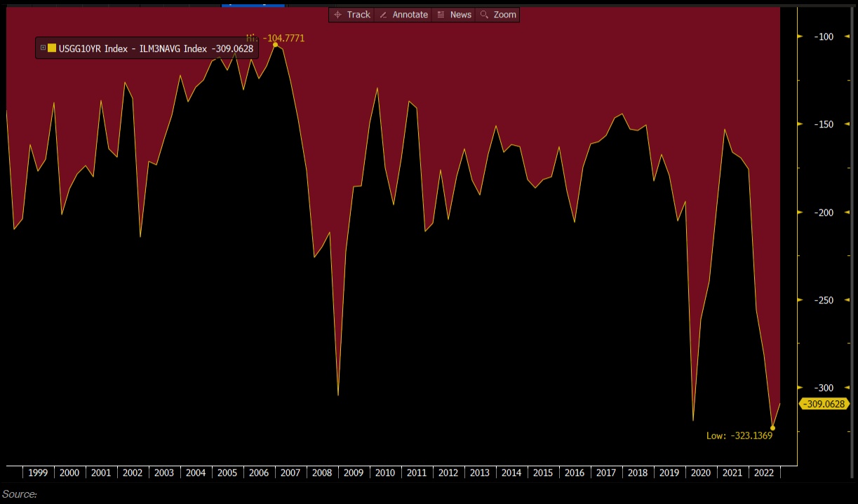
Task: Click the 2014 year axis label
Action: pos(511,473)
